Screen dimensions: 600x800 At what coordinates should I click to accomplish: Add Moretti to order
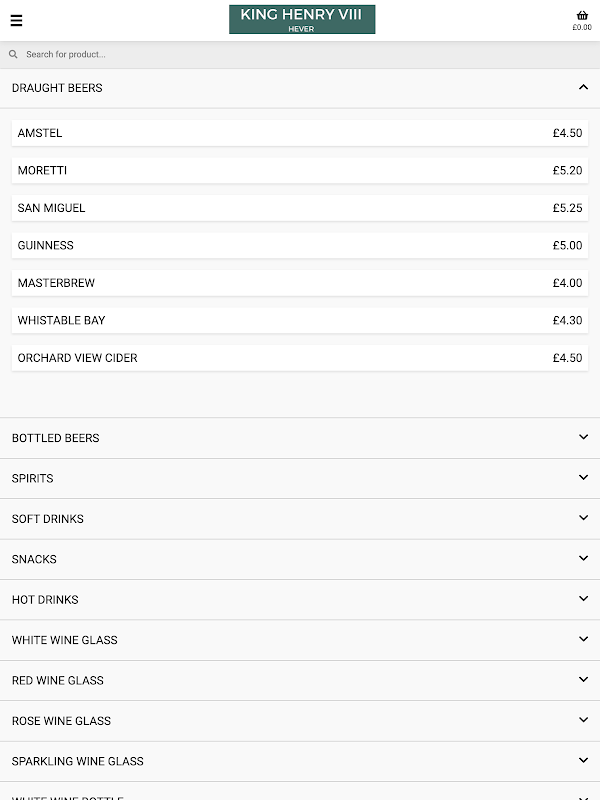[x=300, y=171]
